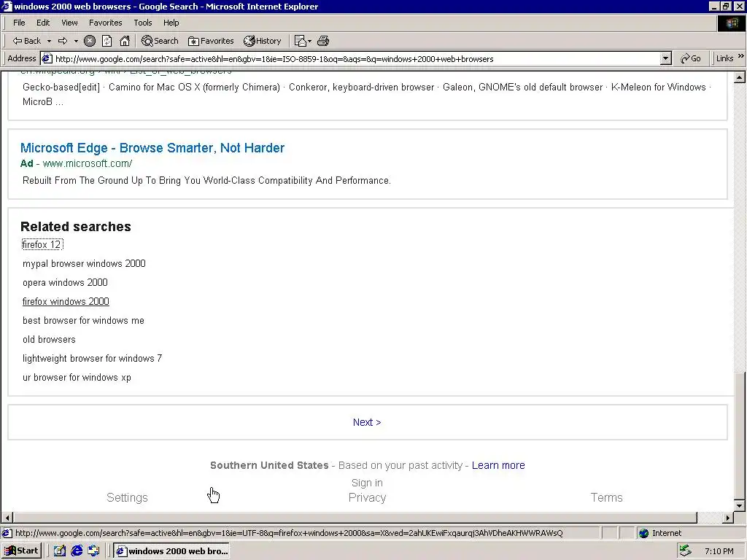Open the Windows Start button
The image size is (747, 560).
[21, 551]
